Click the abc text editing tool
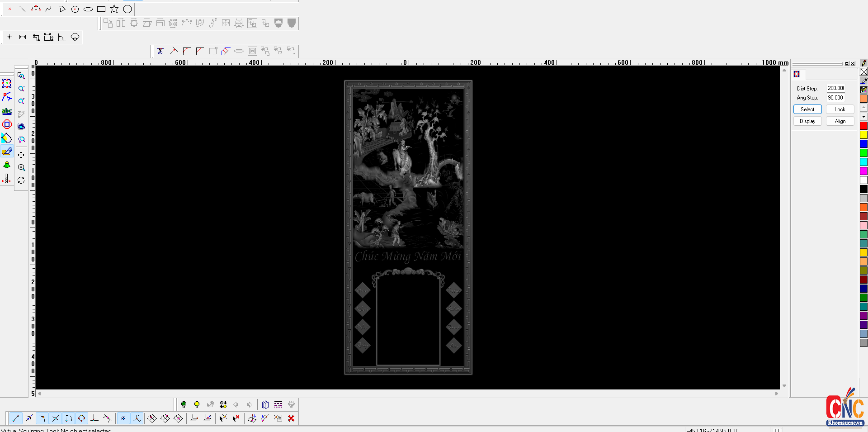868x432 pixels. 7,111
